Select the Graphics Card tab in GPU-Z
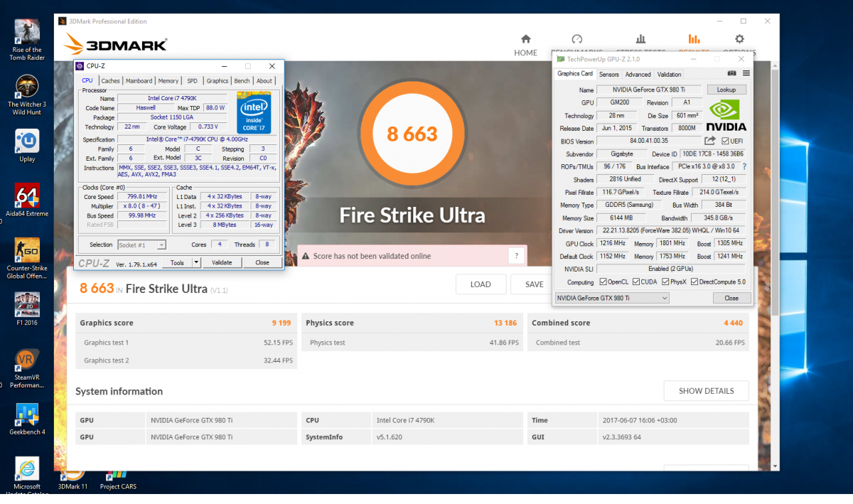The width and height of the screenshot is (853, 504). (x=574, y=73)
